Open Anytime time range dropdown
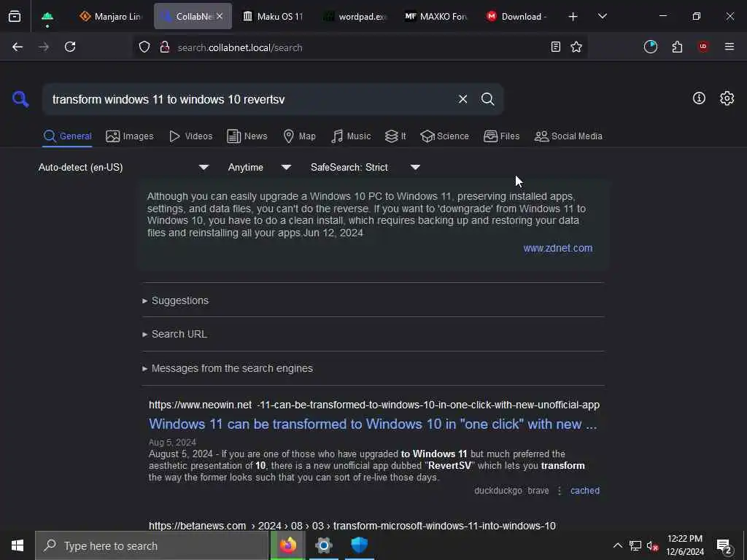 pos(260,167)
